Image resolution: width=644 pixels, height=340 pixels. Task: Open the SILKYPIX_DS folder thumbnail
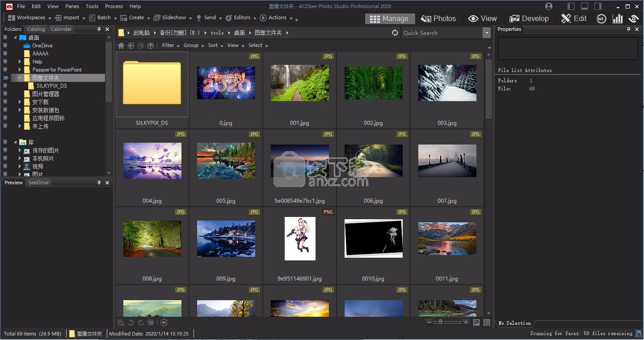click(x=152, y=83)
